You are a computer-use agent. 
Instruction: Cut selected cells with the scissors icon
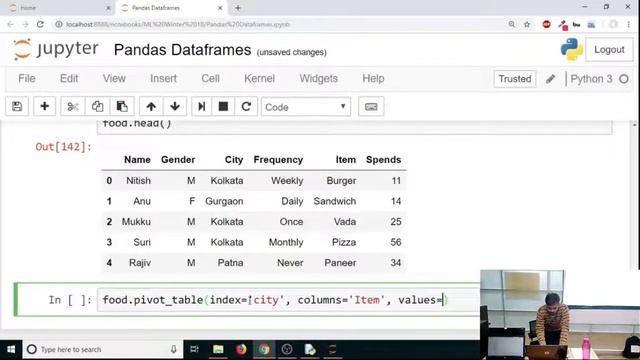(x=73, y=107)
